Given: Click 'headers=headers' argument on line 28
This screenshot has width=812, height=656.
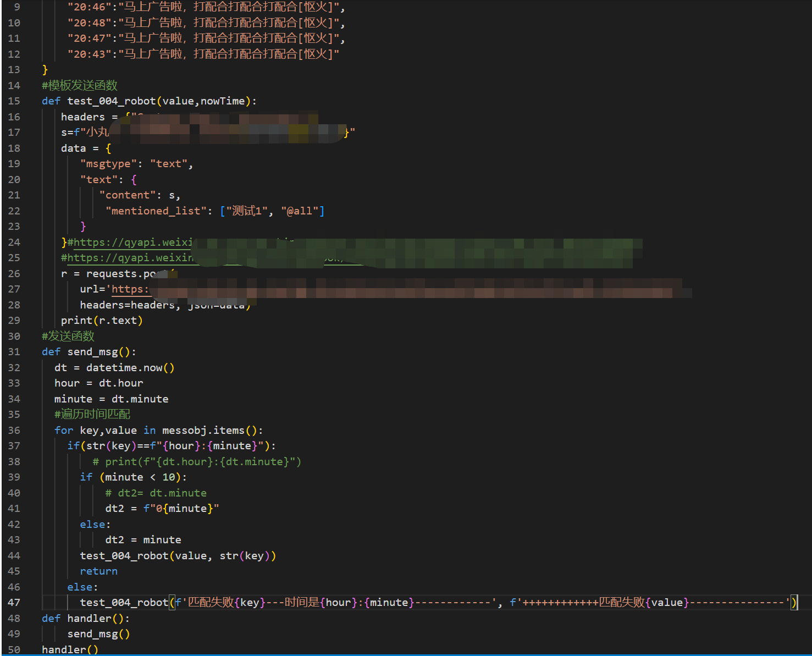Looking at the screenshot, I should pos(128,305).
